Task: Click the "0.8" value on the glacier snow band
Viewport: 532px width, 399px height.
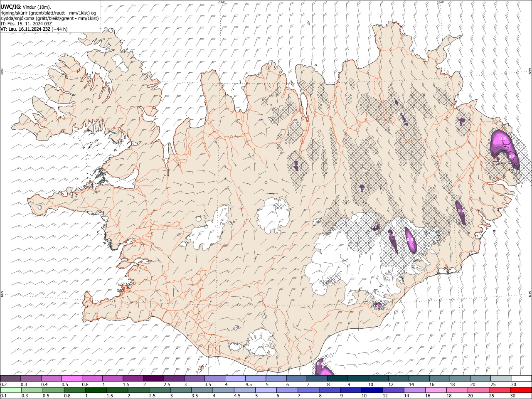Action: 410,240
